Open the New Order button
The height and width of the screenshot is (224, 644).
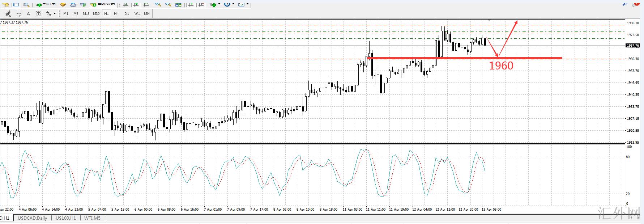click(46, 4)
